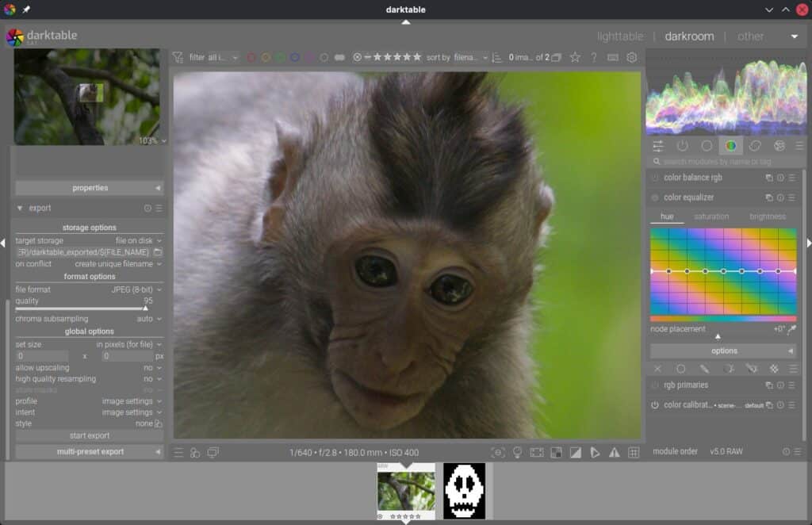Select the color modules group icon

pyautogui.click(x=730, y=146)
